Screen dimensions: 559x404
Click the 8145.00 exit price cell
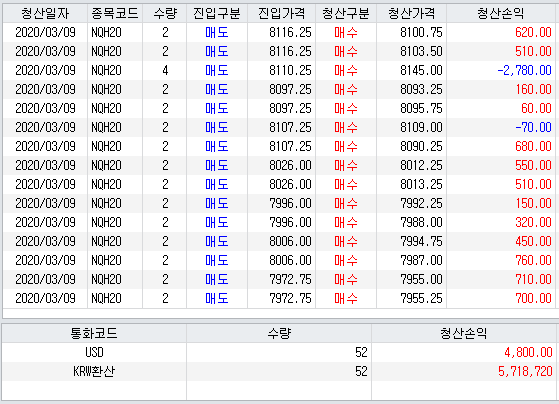411,70
